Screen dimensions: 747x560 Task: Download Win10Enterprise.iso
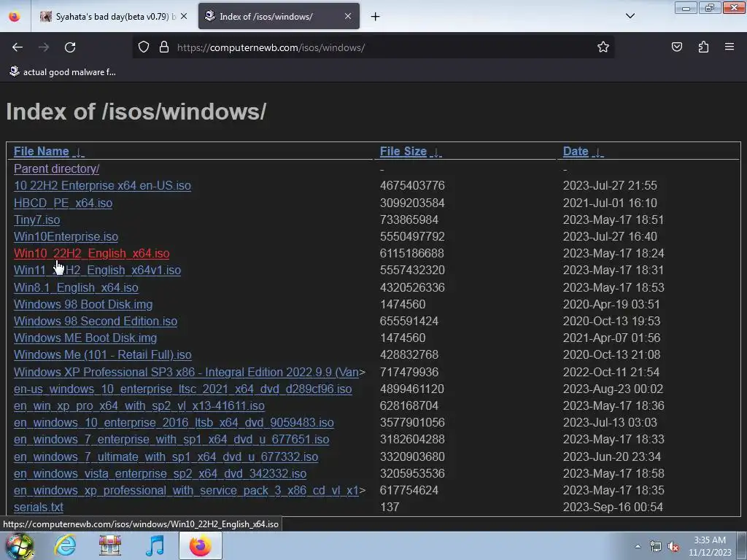pyautogui.click(x=66, y=237)
